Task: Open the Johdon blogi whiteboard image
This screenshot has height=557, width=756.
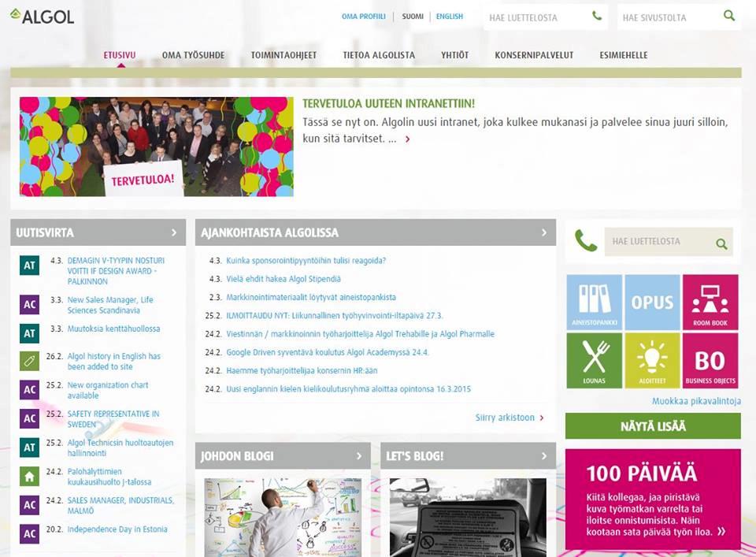Action: coord(283,518)
